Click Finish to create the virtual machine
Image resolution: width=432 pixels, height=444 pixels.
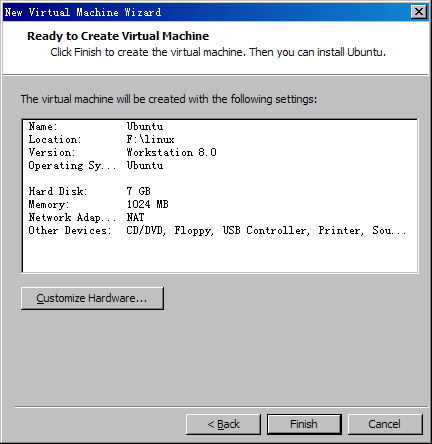coord(304,424)
